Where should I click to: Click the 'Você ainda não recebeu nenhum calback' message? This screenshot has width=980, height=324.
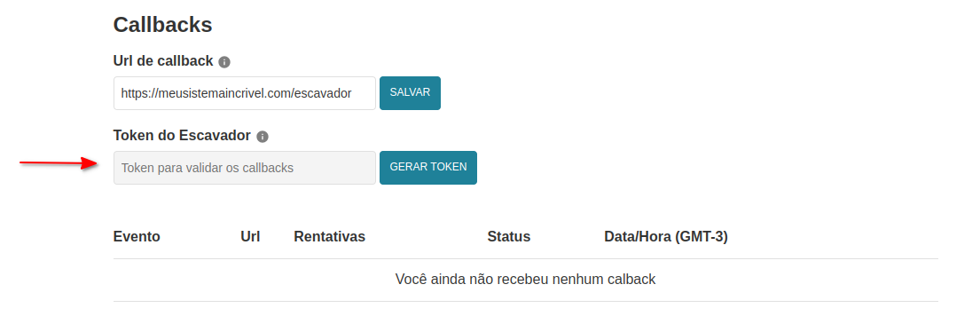[x=526, y=279]
